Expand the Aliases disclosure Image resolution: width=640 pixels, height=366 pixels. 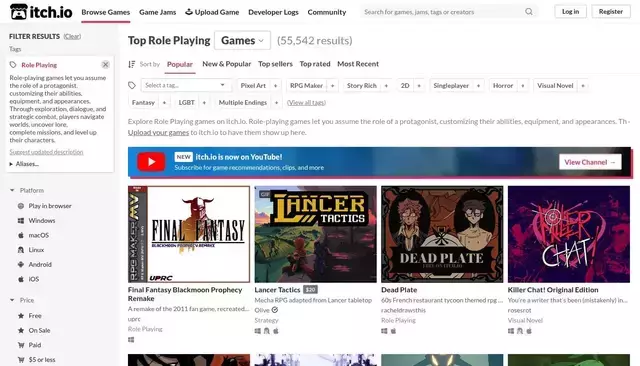pos(24,164)
